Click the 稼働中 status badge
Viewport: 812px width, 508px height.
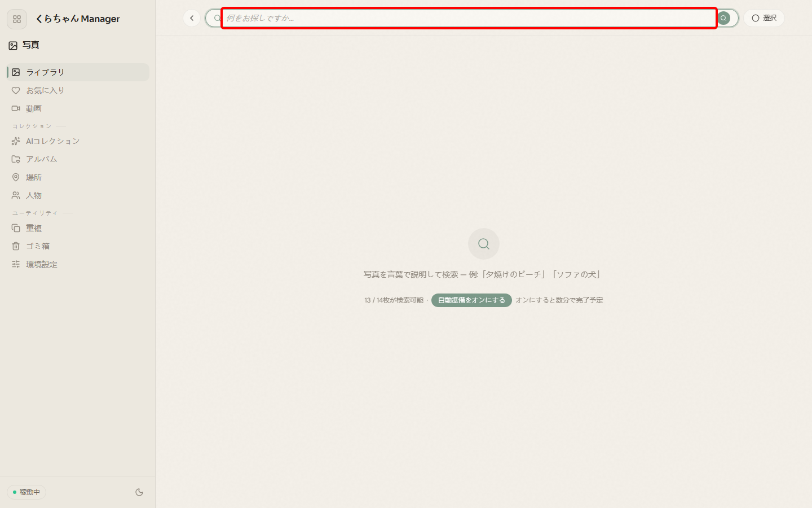[x=27, y=492]
